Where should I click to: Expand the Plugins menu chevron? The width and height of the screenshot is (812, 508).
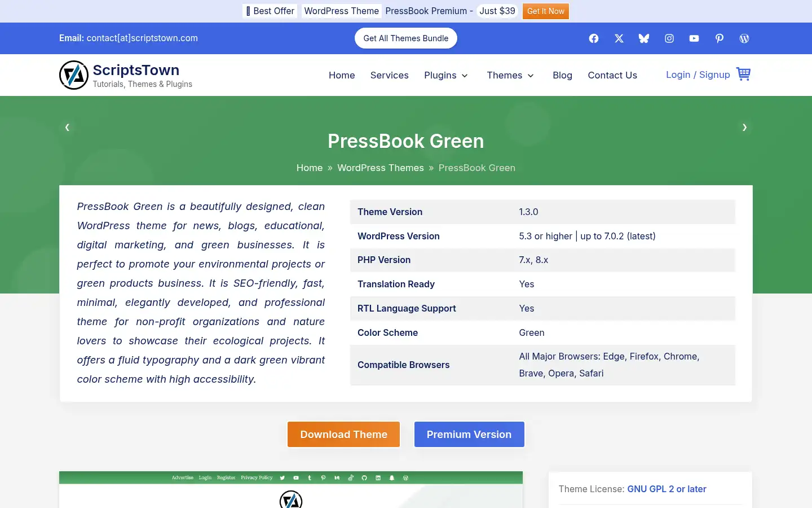(465, 76)
